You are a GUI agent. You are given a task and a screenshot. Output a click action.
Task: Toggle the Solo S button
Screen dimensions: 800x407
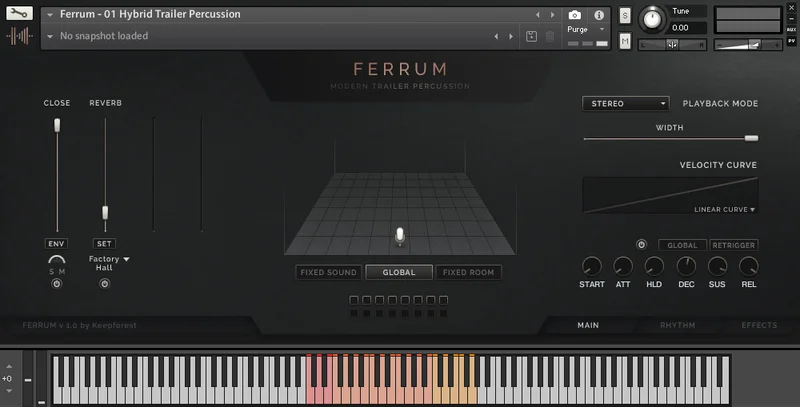(625, 16)
